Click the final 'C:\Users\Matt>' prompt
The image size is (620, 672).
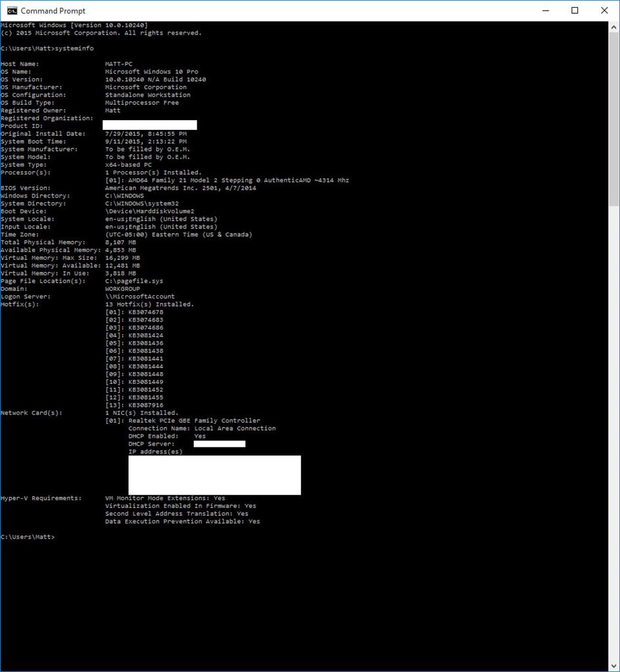tap(28, 537)
